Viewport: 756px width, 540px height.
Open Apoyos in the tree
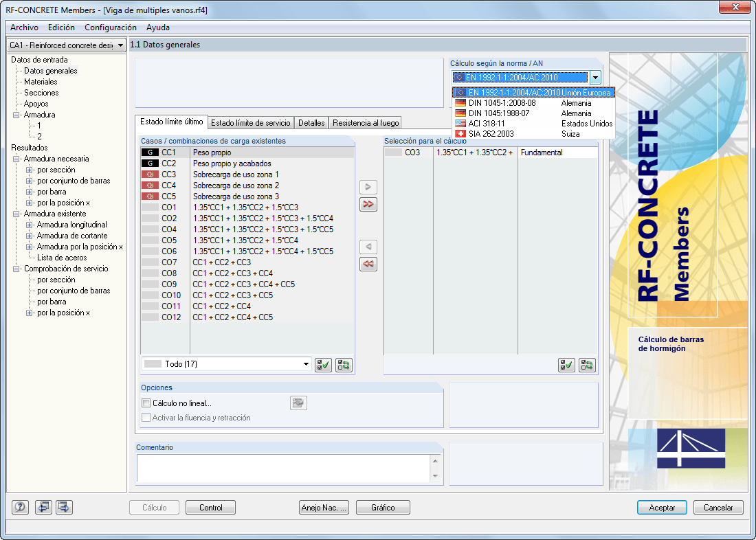coord(36,104)
